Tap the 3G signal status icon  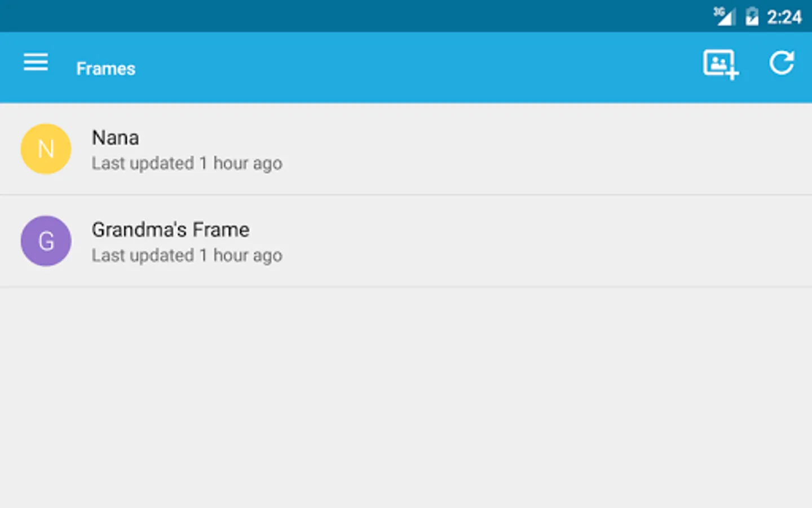click(x=724, y=16)
